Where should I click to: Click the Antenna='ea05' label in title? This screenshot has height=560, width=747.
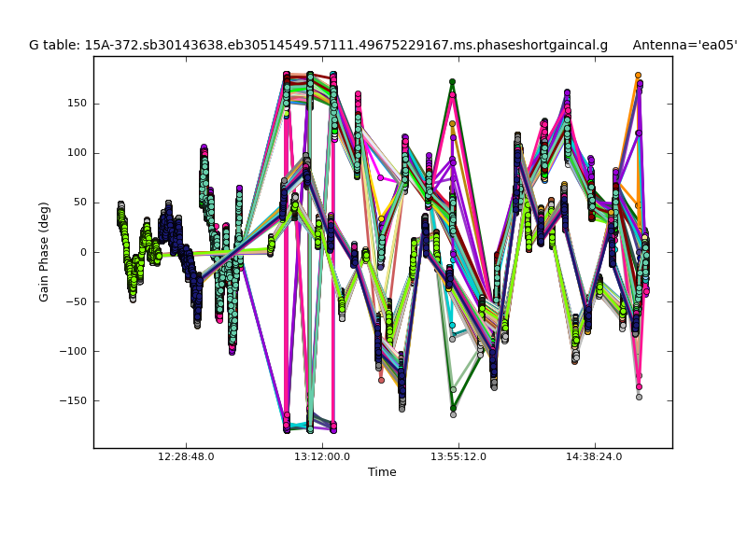684,45
